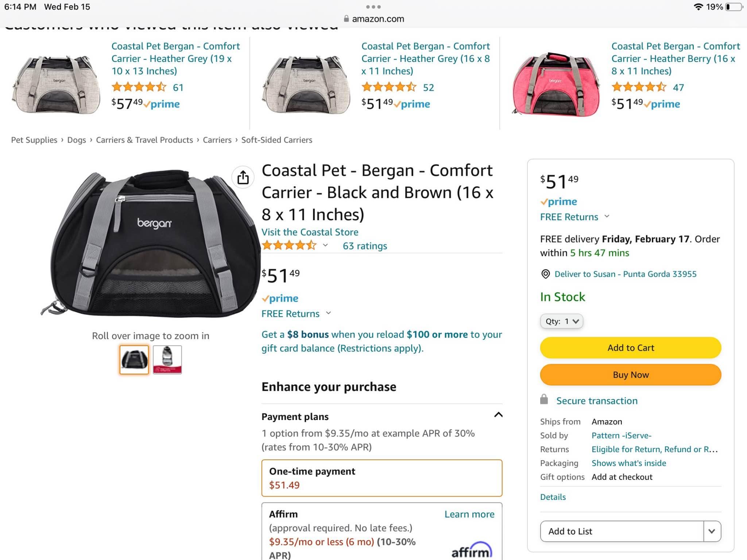The height and width of the screenshot is (560, 747).
Task: Open the Qty quantity dropdown
Action: pos(561,321)
